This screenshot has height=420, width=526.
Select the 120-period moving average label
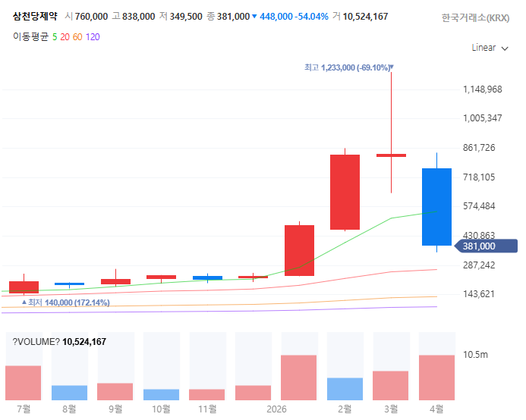[x=93, y=37]
